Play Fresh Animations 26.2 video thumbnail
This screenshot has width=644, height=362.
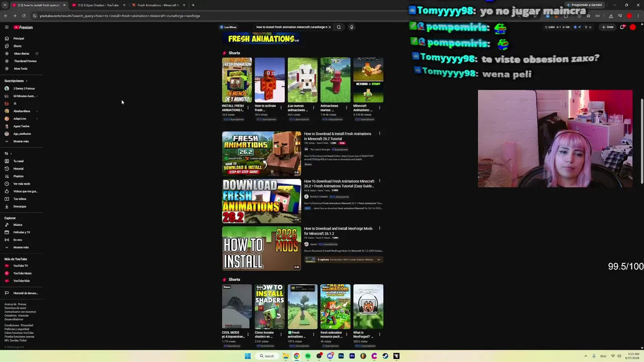click(262, 153)
